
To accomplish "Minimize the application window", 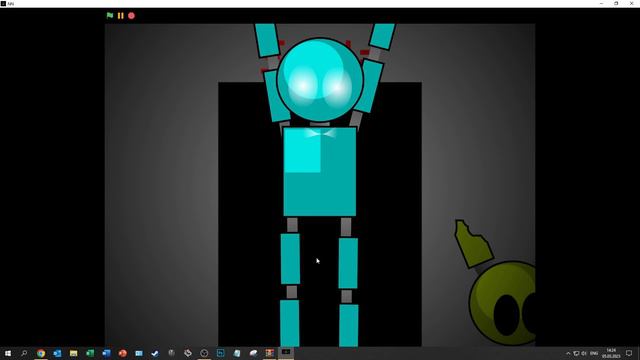I will (602, 3).
